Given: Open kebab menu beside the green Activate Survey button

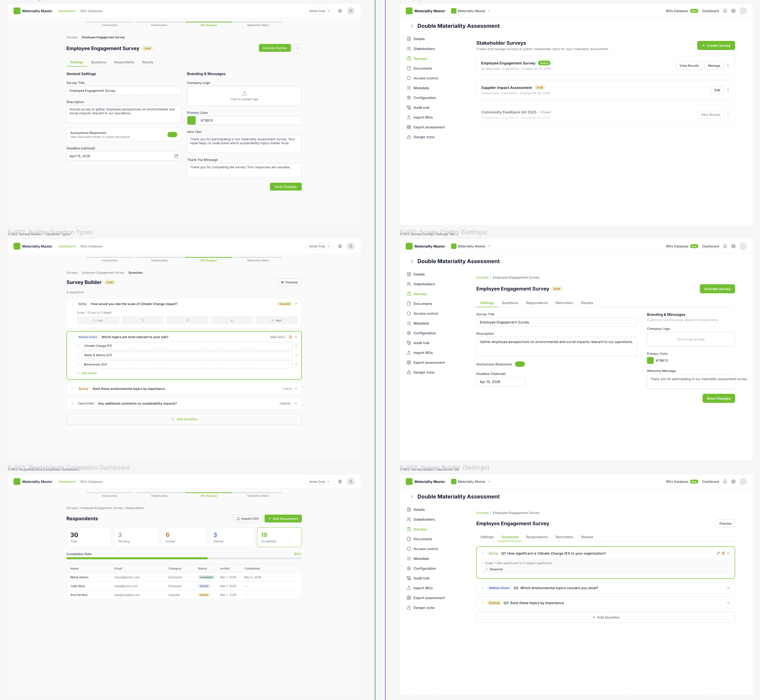Looking at the screenshot, I should [x=297, y=48].
